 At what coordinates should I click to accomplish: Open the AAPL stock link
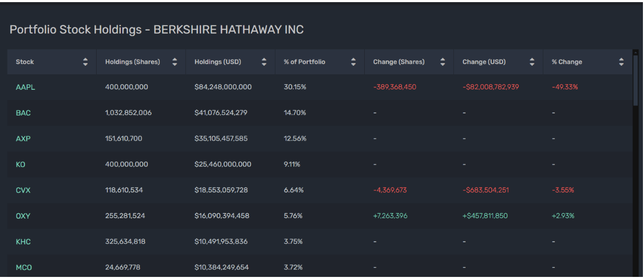[25, 87]
